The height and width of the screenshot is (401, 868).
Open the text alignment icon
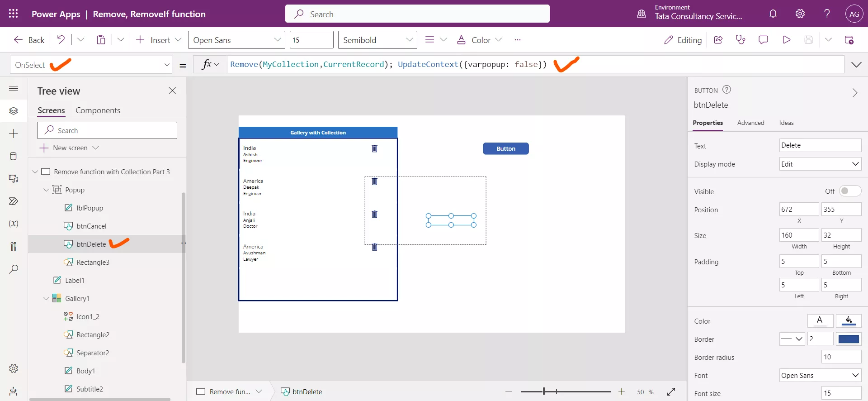click(429, 40)
